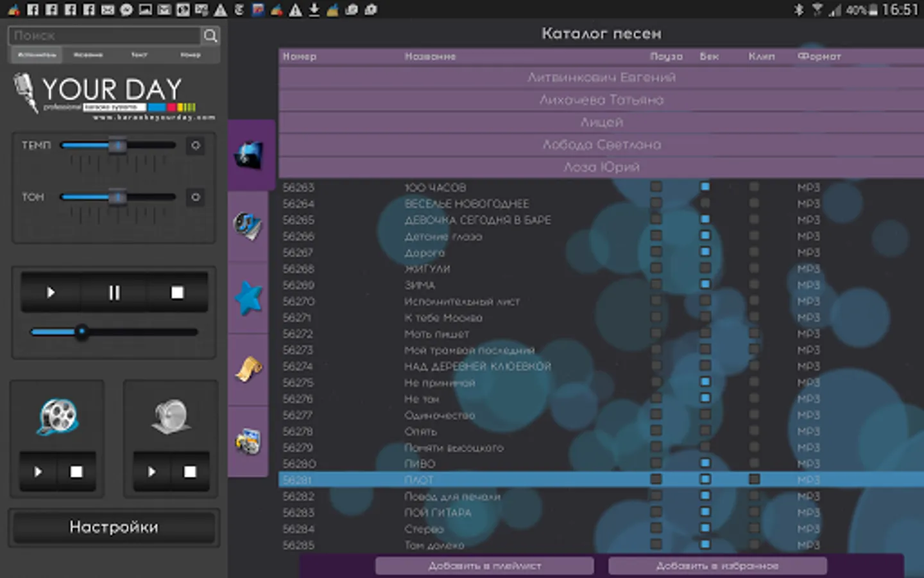Switch search mode to Номер tab
Viewport: 924px width, 578px height.
(x=191, y=55)
